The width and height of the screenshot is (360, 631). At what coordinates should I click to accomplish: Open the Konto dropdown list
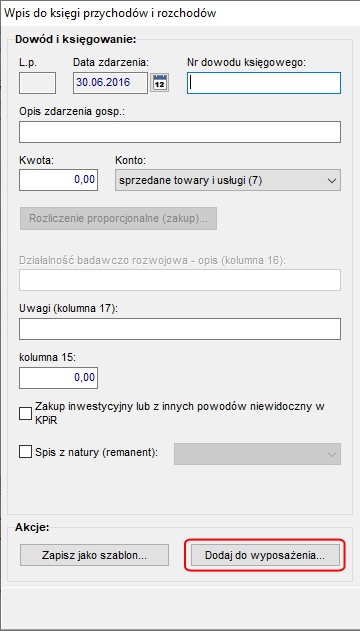[228, 180]
